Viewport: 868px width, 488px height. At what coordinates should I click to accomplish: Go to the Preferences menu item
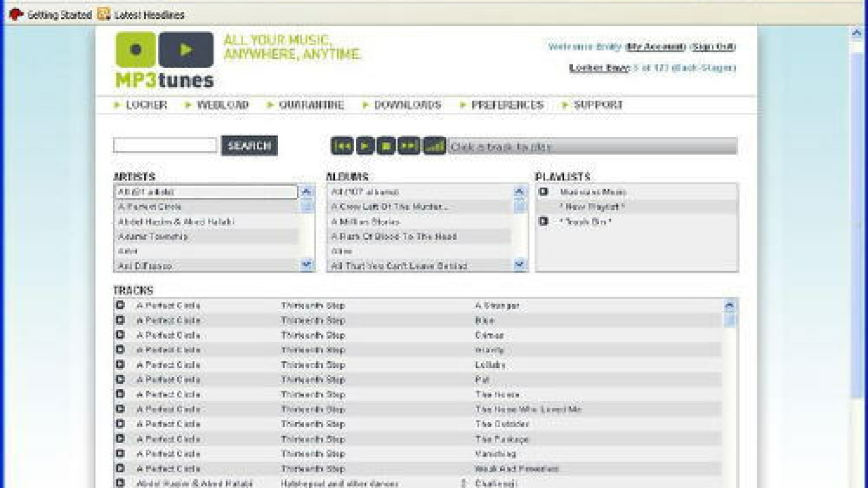click(x=507, y=105)
